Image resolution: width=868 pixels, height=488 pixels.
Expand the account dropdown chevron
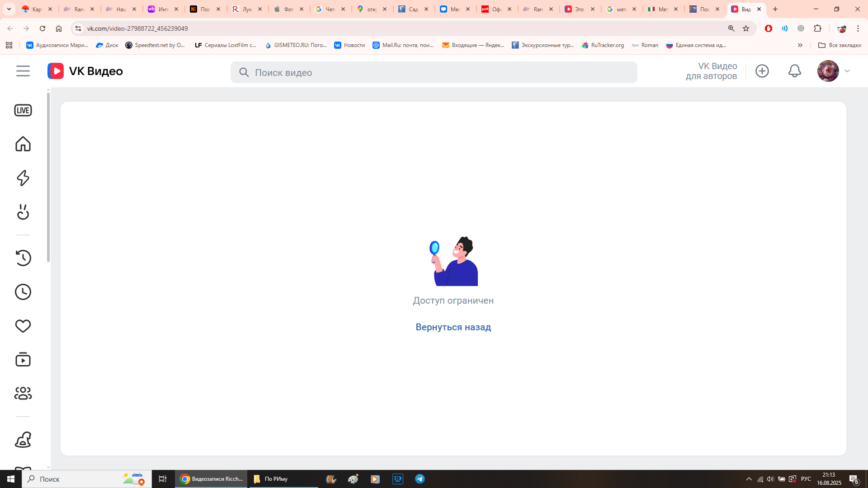point(847,71)
